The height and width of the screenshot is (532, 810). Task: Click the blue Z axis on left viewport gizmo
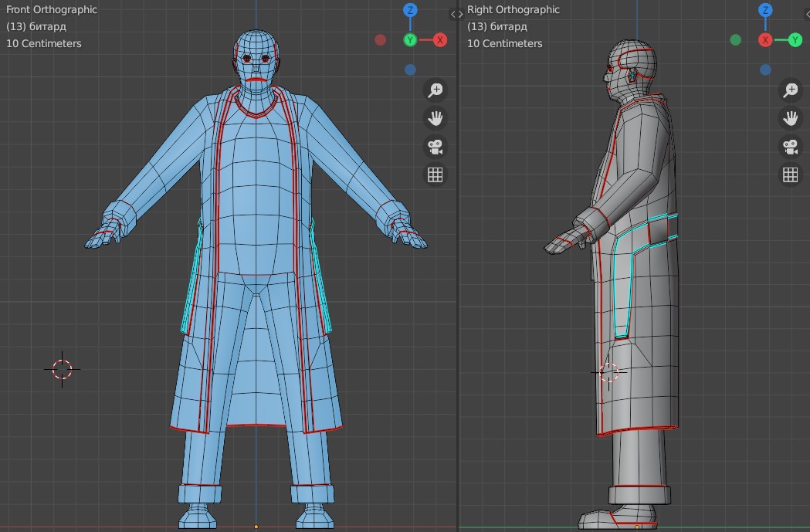coord(410,10)
